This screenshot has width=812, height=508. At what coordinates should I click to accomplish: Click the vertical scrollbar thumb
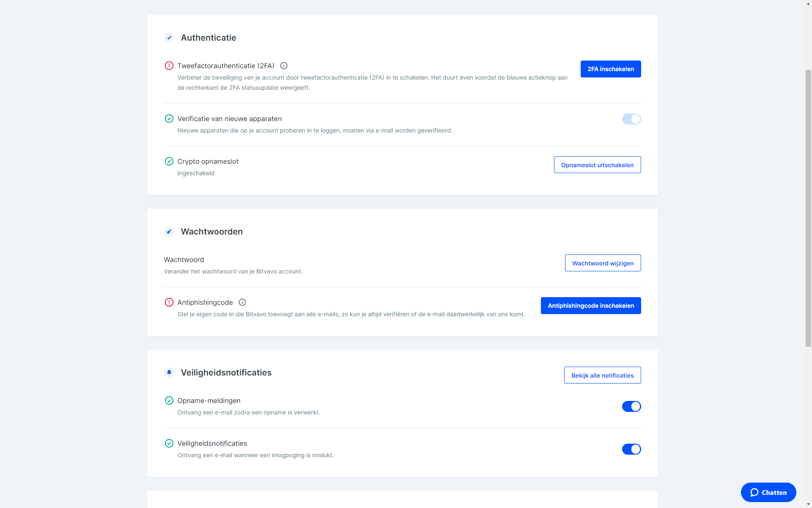[808, 208]
